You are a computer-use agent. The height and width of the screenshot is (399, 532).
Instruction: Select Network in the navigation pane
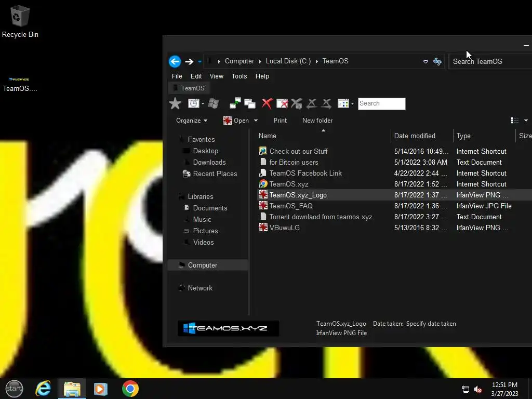point(200,288)
